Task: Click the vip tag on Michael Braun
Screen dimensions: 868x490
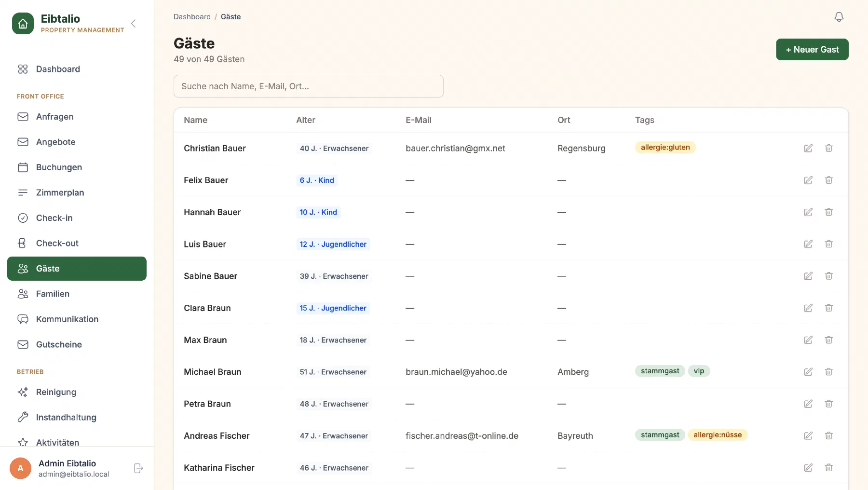Action: point(699,371)
